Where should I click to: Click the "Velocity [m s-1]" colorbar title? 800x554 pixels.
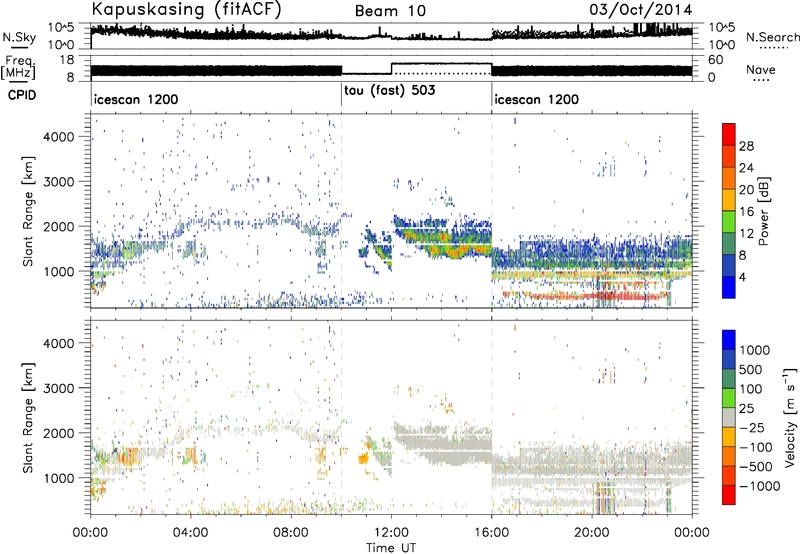tap(790, 418)
